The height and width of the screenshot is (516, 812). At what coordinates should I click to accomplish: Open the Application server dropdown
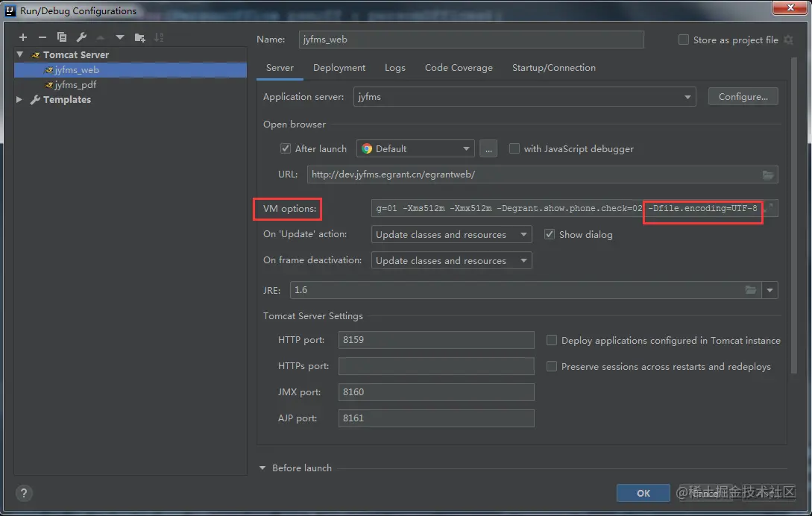pos(525,97)
